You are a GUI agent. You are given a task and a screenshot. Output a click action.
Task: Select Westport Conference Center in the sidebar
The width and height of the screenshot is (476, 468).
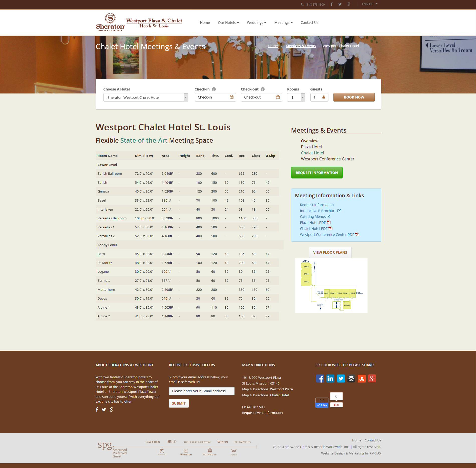328,159
